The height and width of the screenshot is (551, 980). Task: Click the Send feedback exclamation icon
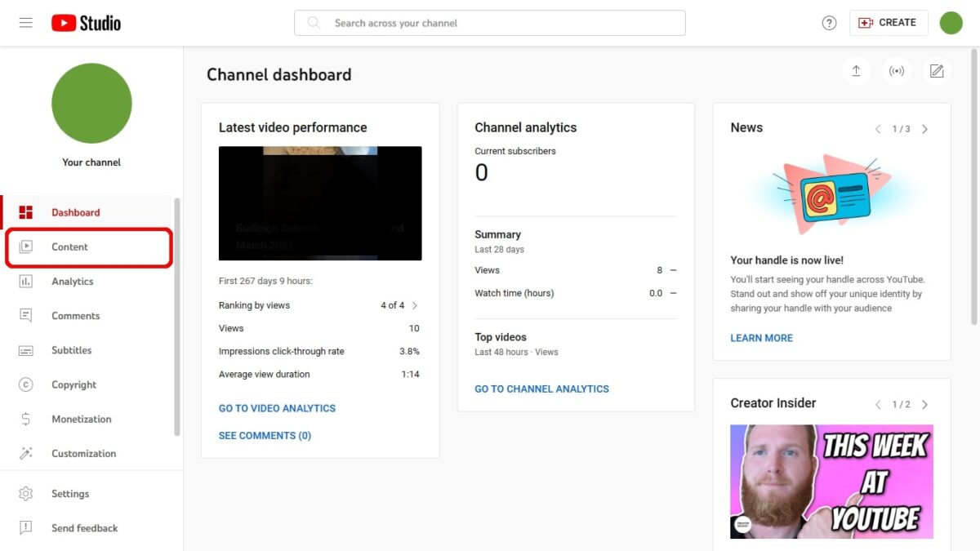[x=26, y=528]
